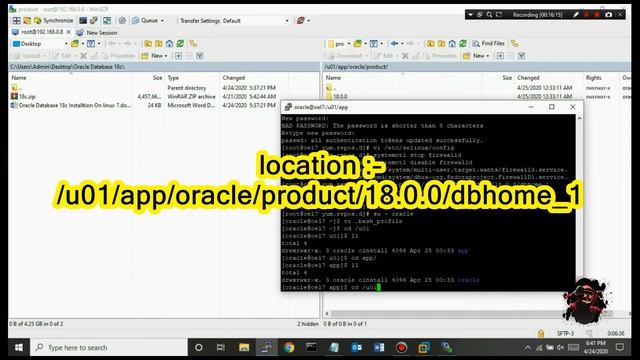Click local panel open directory icon
Viewport: 640px width, 360px height.
point(75,44)
